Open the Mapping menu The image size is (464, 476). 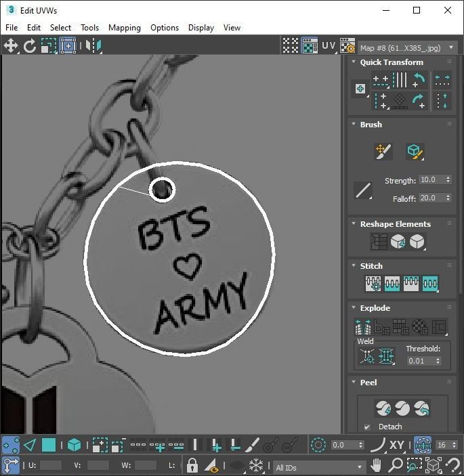click(x=125, y=28)
